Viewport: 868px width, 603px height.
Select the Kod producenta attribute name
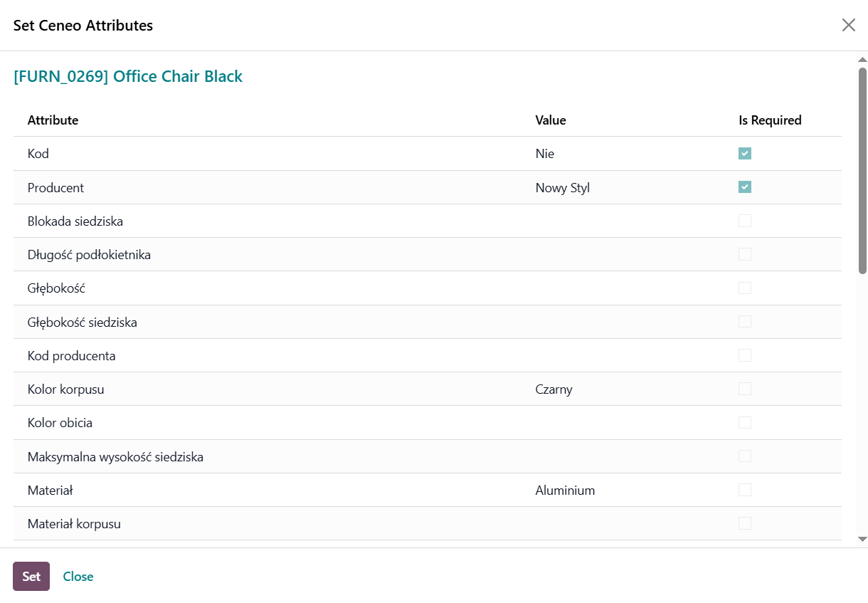pos(72,356)
